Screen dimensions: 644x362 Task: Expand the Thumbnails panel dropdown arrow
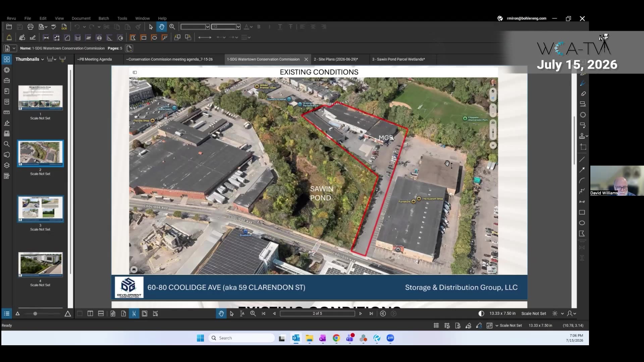43,60
